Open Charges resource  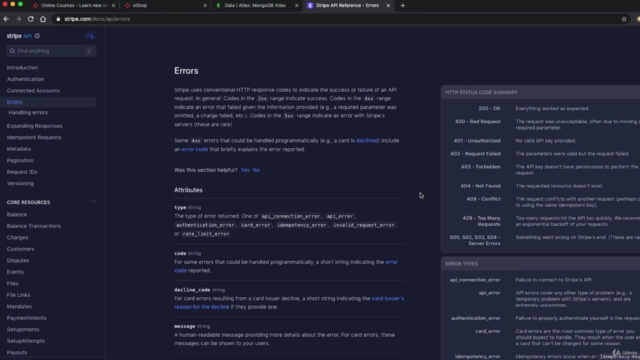[x=17, y=237]
